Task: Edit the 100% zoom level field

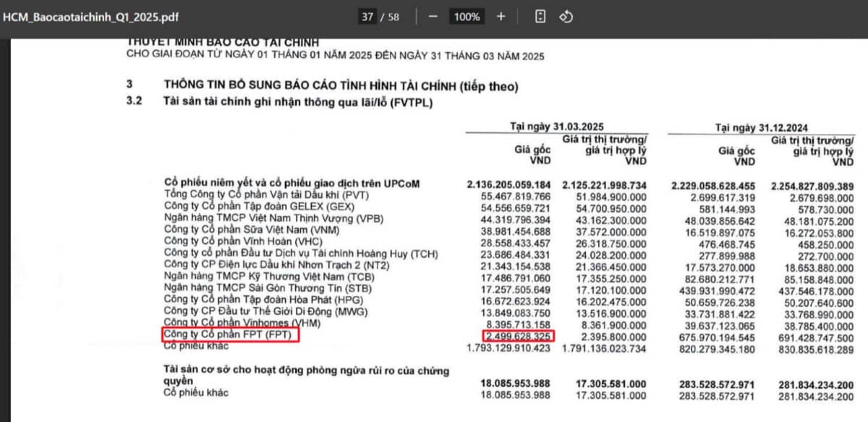Action: pos(466,17)
